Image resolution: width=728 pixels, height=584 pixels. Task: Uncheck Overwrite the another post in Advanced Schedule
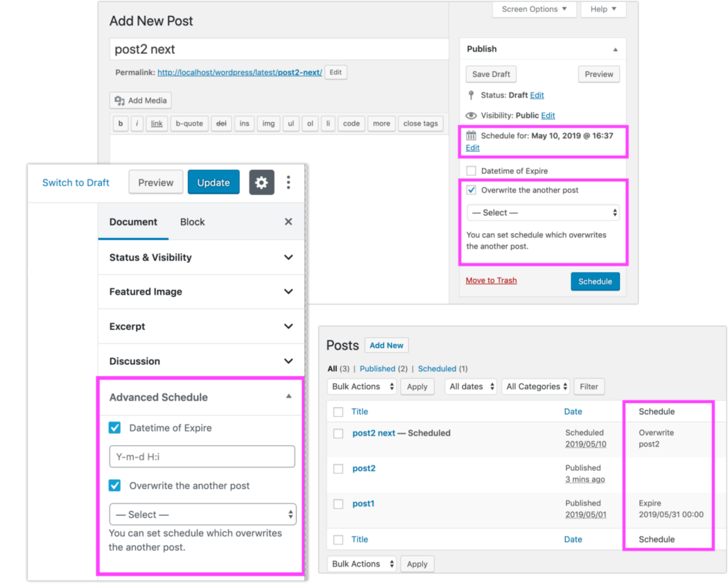point(114,486)
